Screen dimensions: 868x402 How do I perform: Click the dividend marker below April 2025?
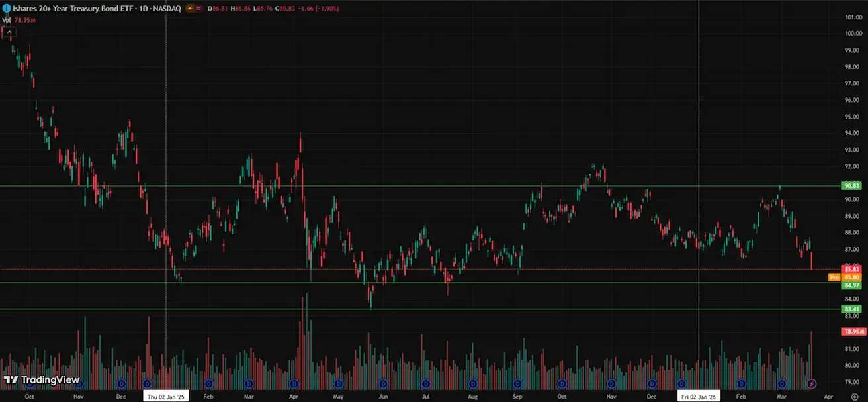[x=294, y=383]
